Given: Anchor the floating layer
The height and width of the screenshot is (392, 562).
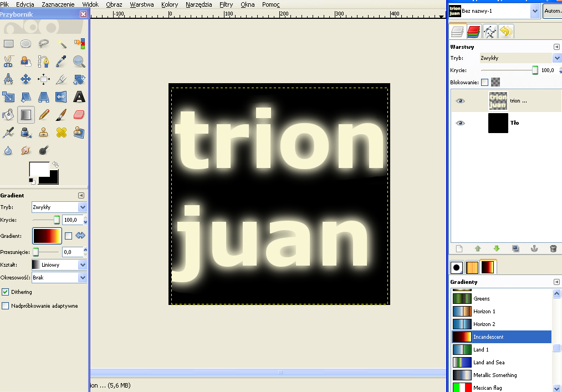Looking at the screenshot, I should (534, 249).
